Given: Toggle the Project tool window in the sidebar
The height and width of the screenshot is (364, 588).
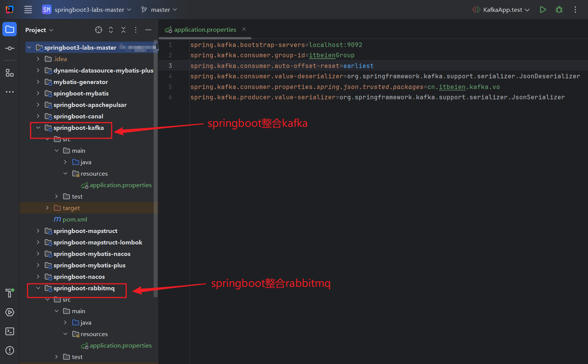Looking at the screenshot, I should 10,29.
